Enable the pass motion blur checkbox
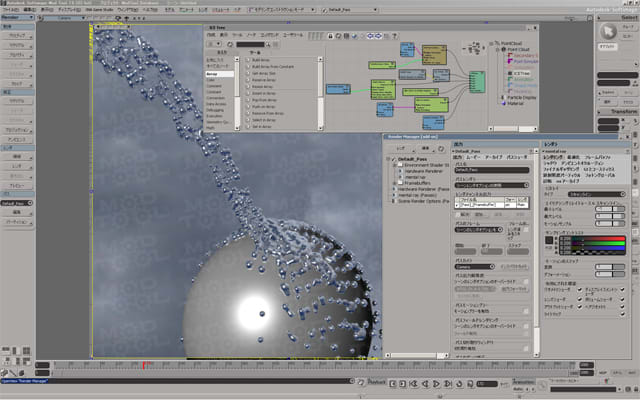 pos(526,311)
